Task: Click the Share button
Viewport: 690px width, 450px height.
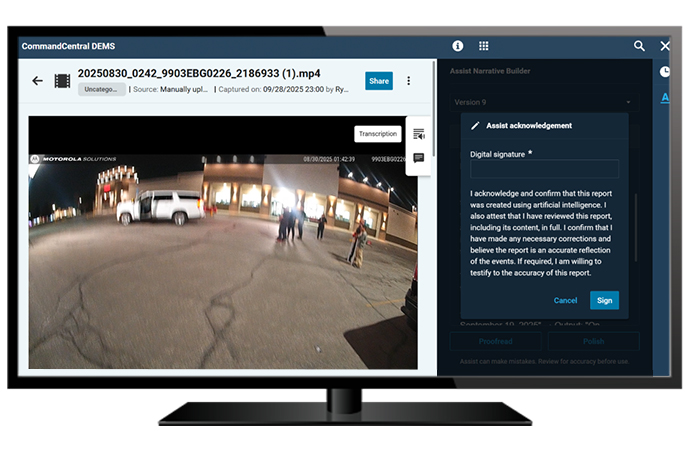Action: (x=379, y=81)
